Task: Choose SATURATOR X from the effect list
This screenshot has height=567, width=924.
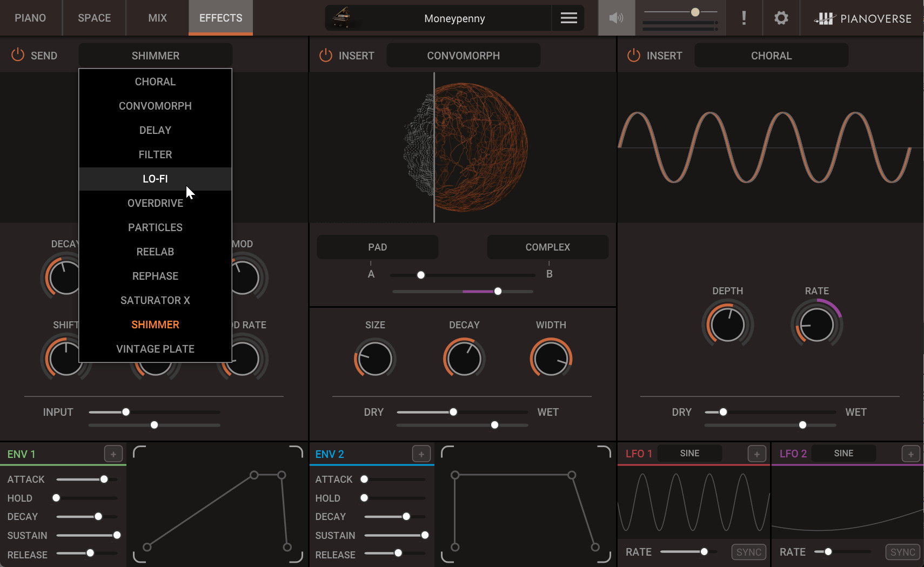Action: click(x=155, y=300)
